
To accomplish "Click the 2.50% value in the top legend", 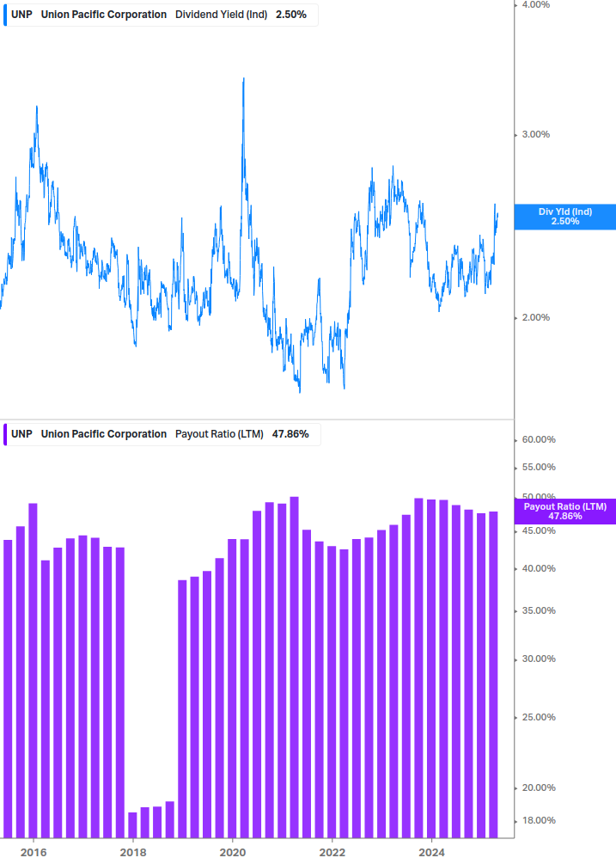I will tap(291, 15).
